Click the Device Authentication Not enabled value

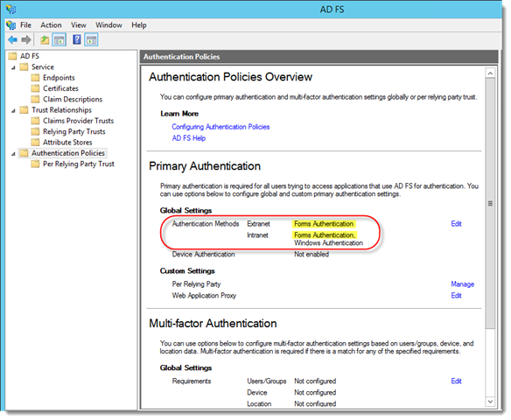tap(311, 254)
